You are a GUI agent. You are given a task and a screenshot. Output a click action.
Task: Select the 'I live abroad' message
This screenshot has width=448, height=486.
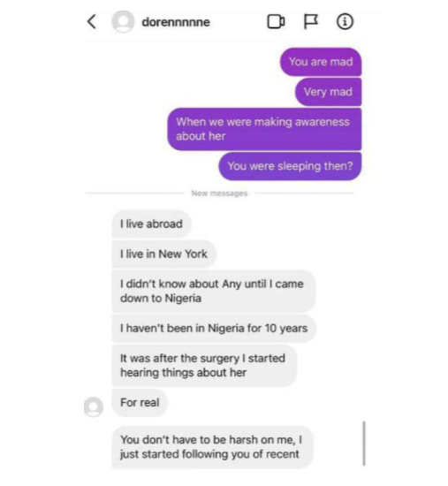coord(151,224)
